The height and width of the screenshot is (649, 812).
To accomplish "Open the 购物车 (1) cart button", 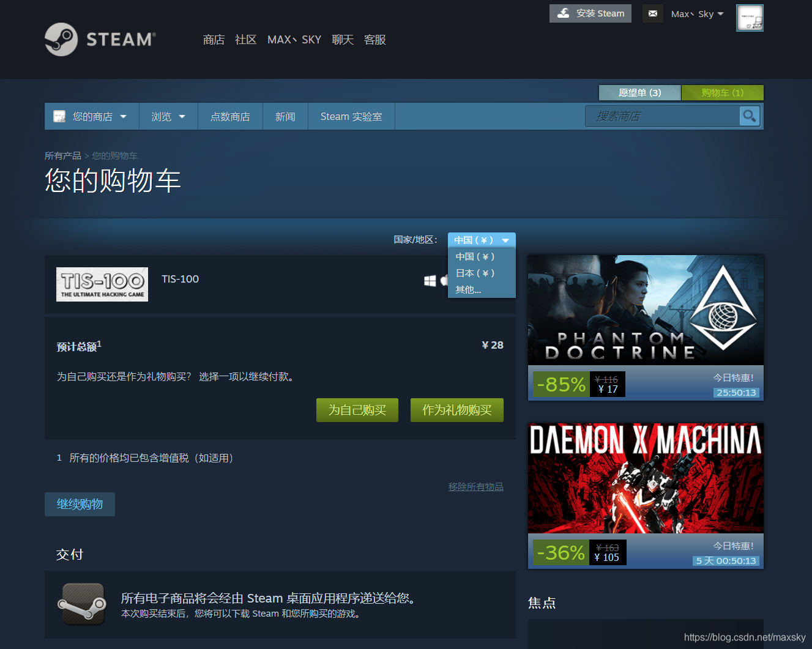I will tap(723, 92).
